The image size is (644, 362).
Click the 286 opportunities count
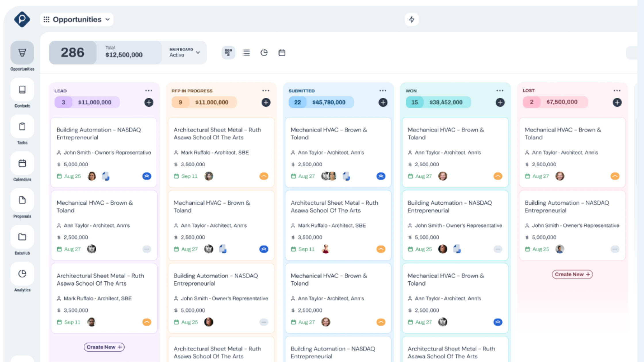pos(72,53)
